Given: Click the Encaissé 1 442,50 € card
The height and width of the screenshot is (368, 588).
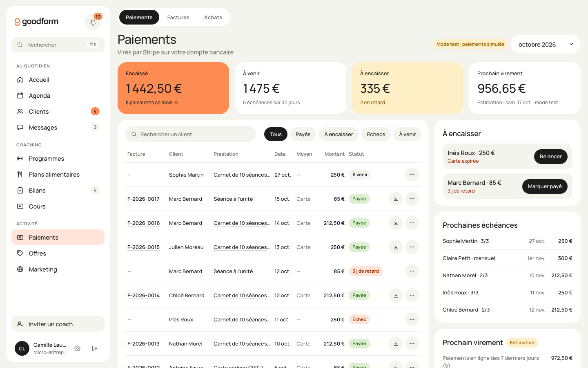Looking at the screenshot, I should [x=173, y=88].
